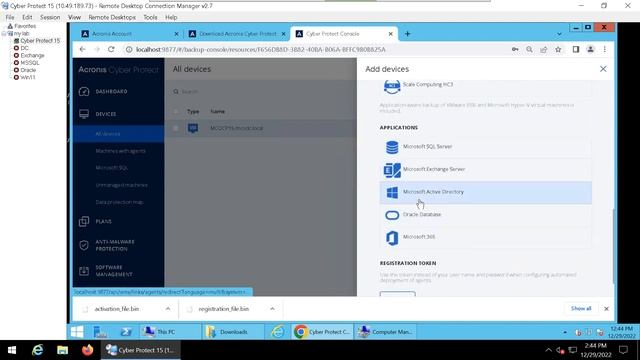This screenshot has width=640, height=360.
Task: Open remote Start menu button
Action: tap(77, 332)
